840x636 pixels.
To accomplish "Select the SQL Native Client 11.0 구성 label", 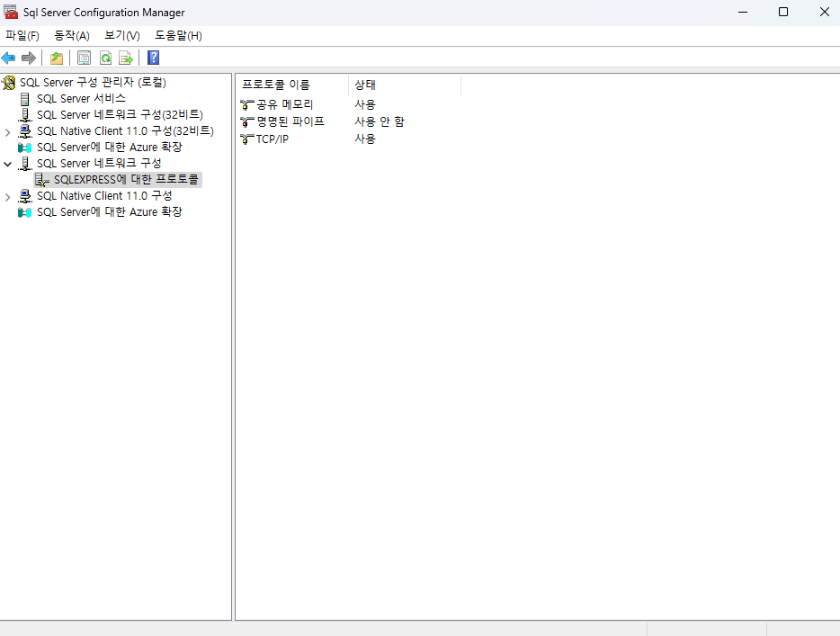I will coord(104,196).
